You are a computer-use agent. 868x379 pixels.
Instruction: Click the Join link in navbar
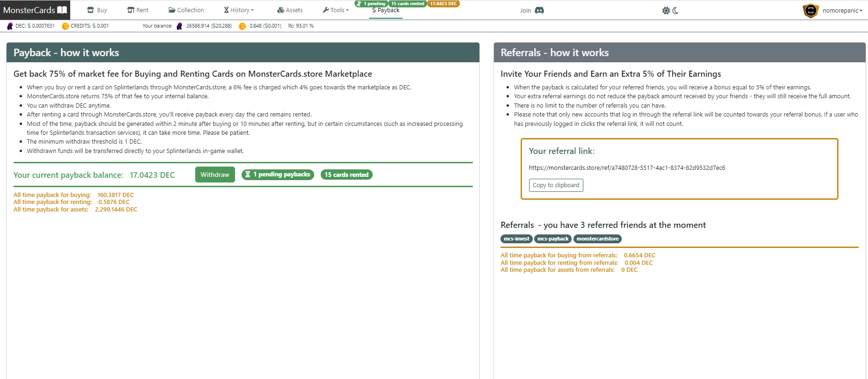(x=525, y=10)
